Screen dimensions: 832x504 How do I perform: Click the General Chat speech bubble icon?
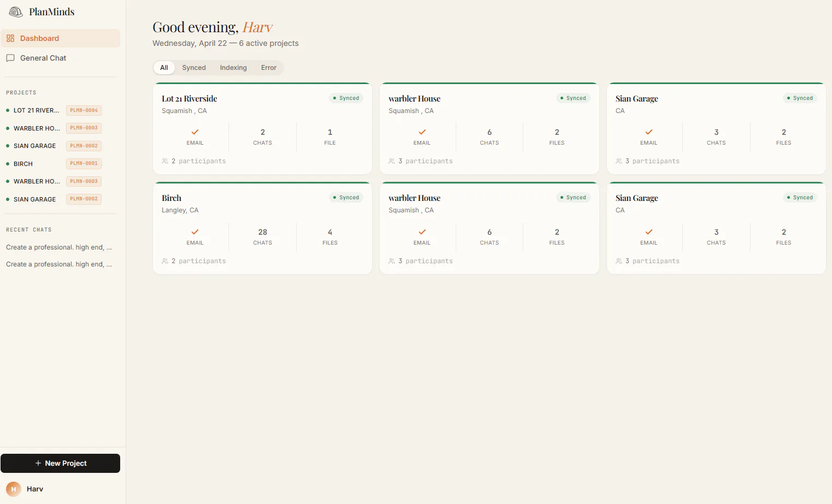click(x=10, y=58)
